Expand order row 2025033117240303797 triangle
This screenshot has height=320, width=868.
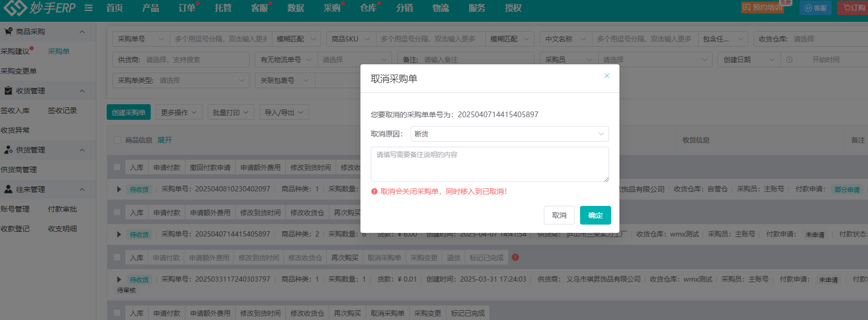(119, 280)
